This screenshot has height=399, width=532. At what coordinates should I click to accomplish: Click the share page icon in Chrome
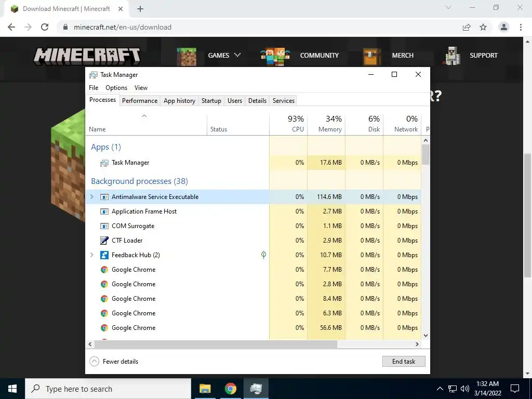coord(467,27)
